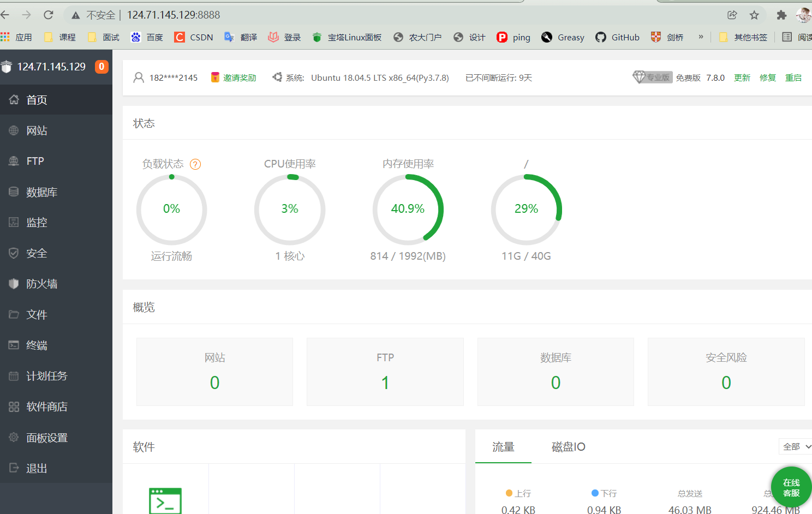Click the green terminal software icon
Viewport: 812px width, 514px height.
(x=165, y=500)
